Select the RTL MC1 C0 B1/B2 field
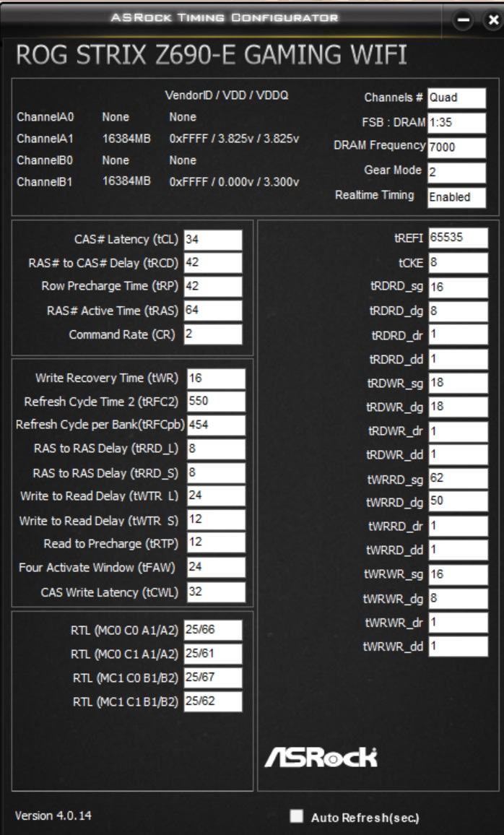 213,678
